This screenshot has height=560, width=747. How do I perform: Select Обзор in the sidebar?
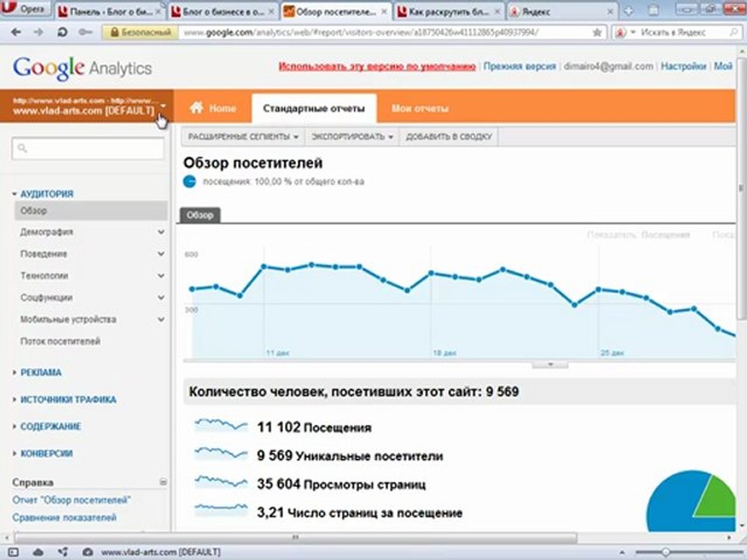pos(92,211)
